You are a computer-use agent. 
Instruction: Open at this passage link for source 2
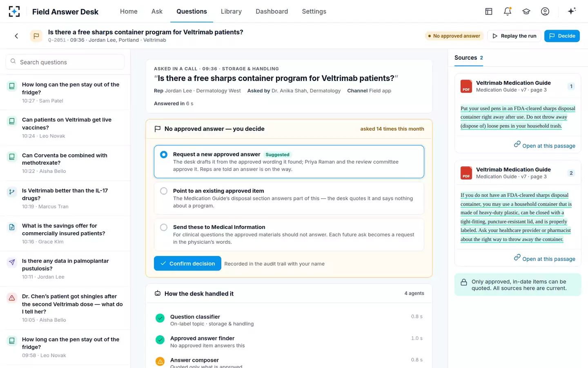coord(544,258)
